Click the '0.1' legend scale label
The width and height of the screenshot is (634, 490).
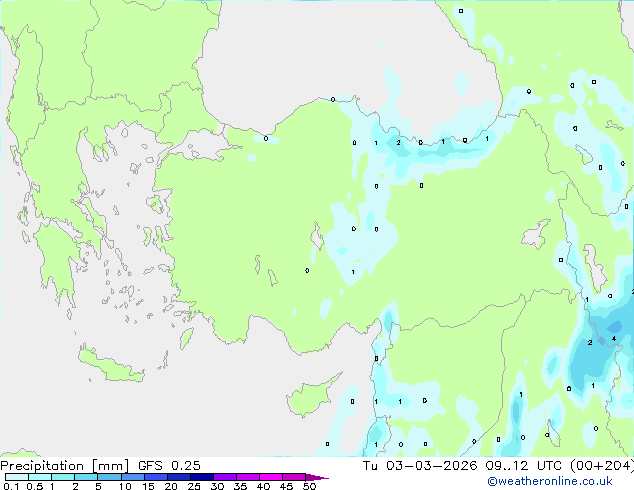pos(11,486)
